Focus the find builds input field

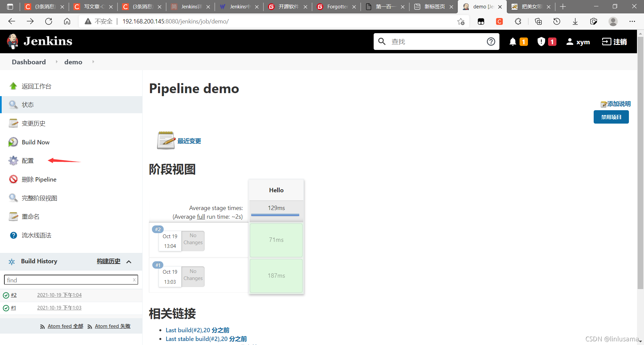point(71,280)
